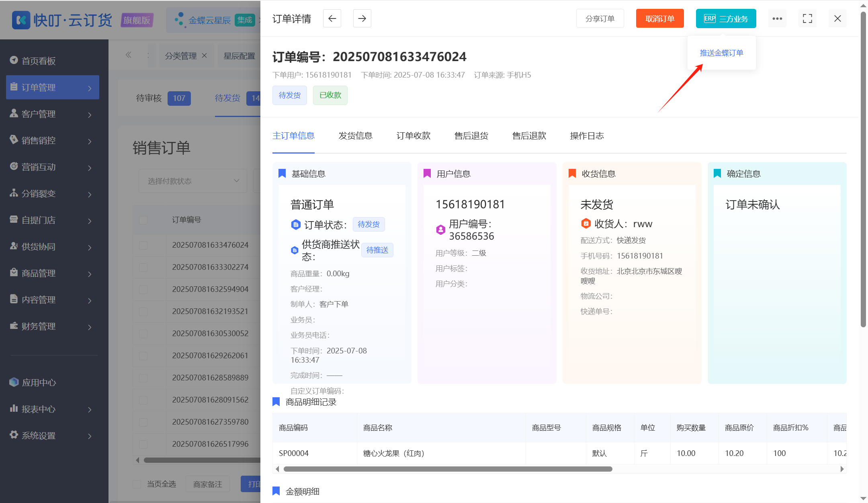Screen dimensions: 868x503
Task: Expand 商品管理 menu chevron
Action: click(x=90, y=274)
